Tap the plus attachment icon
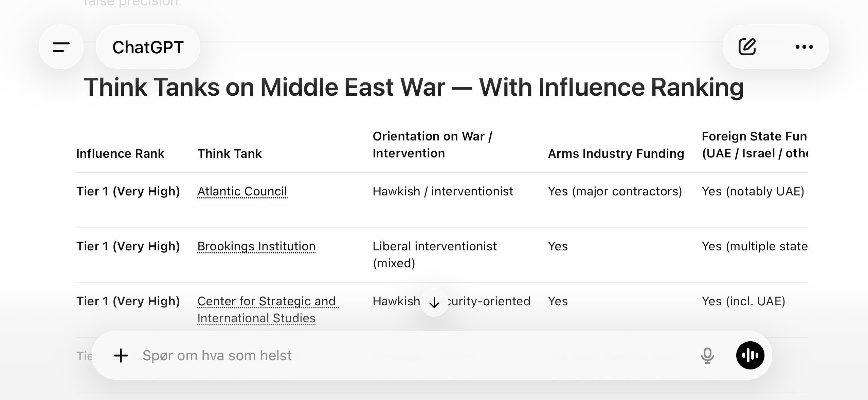This screenshot has height=400, width=868. [121, 356]
